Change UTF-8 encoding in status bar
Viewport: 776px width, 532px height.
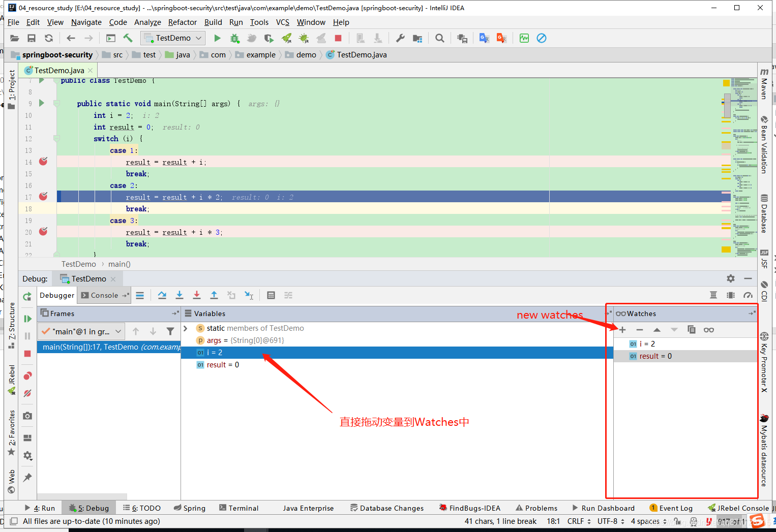click(611, 521)
